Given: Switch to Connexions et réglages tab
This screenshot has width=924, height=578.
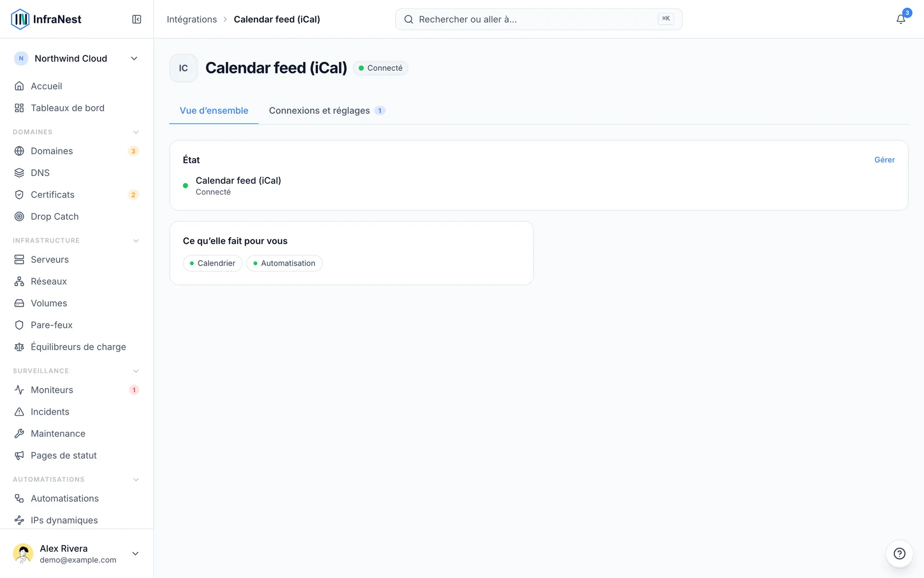Looking at the screenshot, I should tap(327, 111).
